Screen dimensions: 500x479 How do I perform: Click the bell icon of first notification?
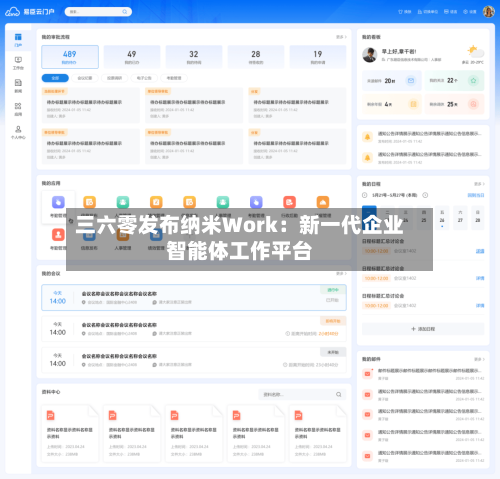pos(367,137)
